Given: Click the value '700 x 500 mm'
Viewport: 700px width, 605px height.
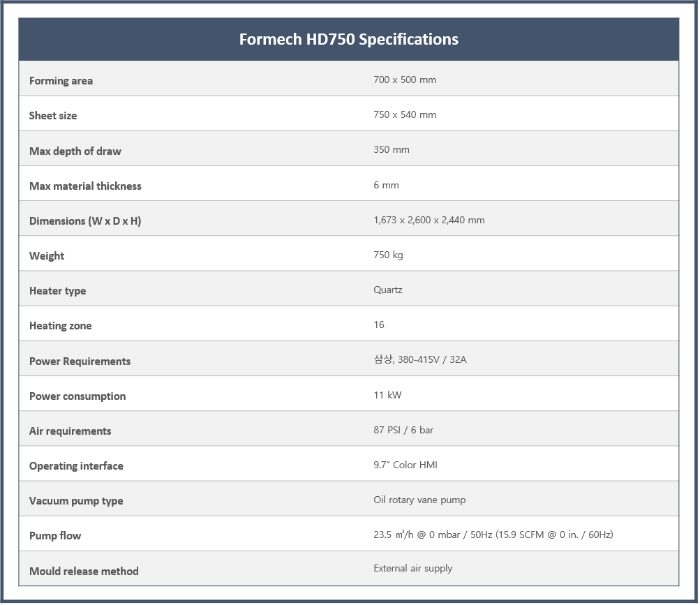Looking at the screenshot, I should (405, 80).
